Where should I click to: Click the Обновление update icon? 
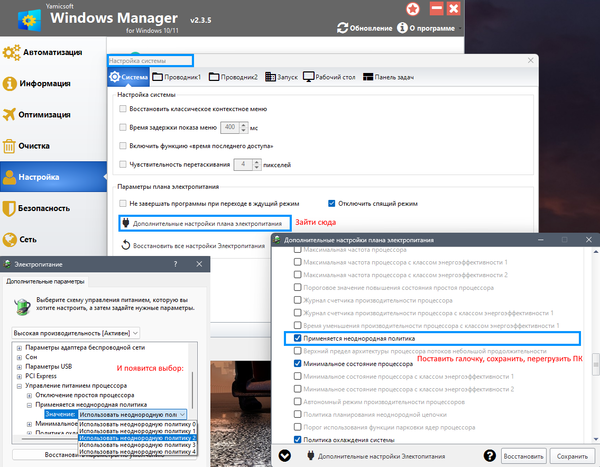coord(342,28)
